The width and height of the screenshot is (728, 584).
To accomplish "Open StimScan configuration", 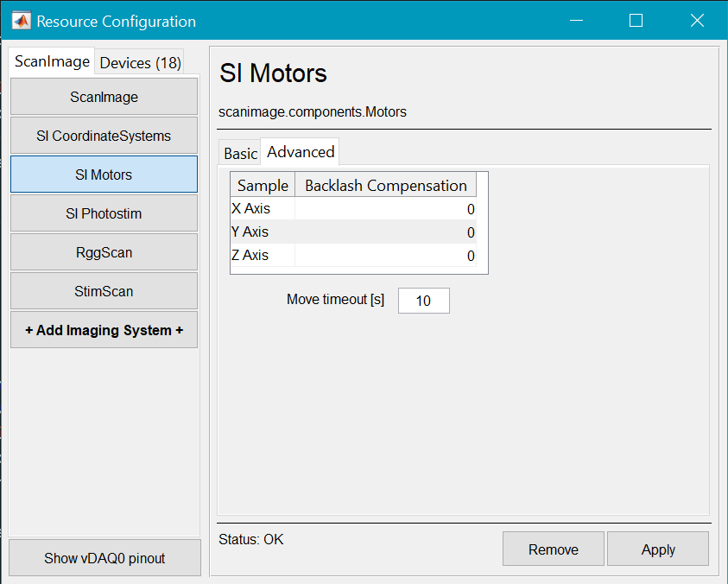I will (x=104, y=291).
